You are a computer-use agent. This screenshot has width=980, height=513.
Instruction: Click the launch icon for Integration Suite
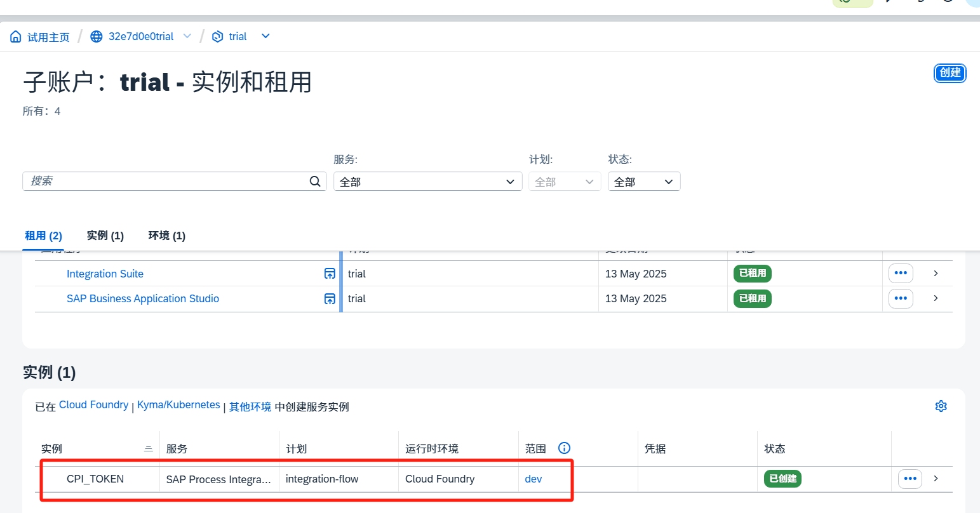pos(330,274)
